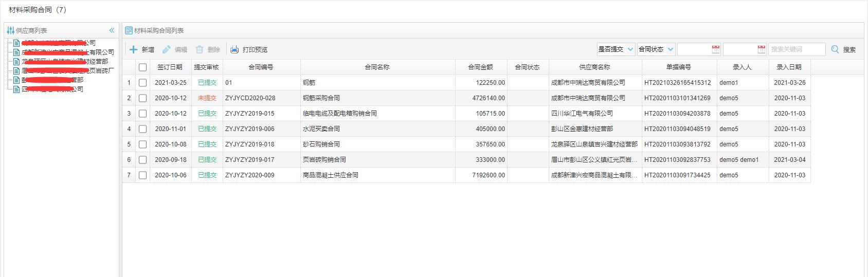Select the 材料采购合同（7） page title tab

pyautogui.click(x=38, y=10)
